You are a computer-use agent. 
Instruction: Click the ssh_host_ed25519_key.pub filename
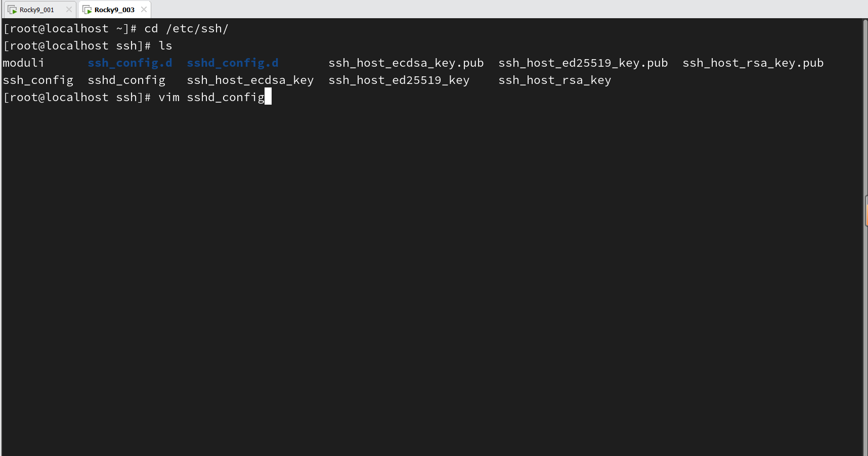[x=583, y=63]
